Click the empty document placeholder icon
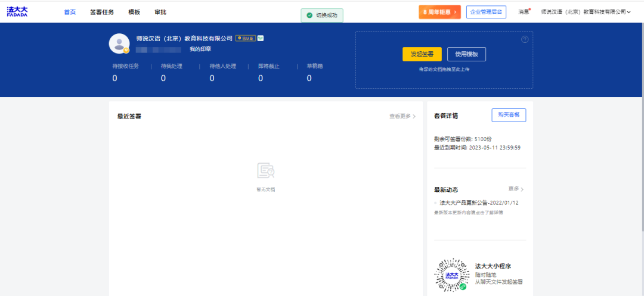 [x=266, y=170]
